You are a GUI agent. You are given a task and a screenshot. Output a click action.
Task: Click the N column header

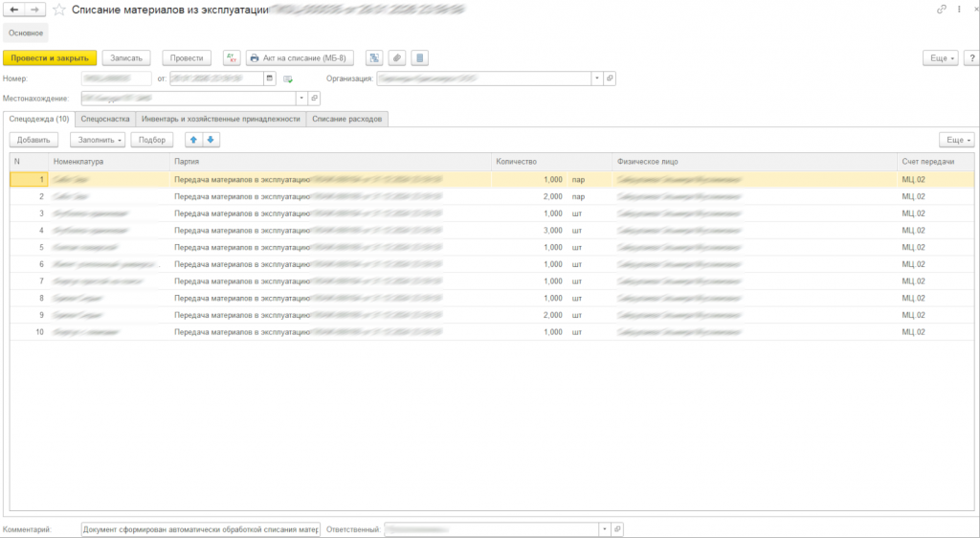(x=30, y=162)
